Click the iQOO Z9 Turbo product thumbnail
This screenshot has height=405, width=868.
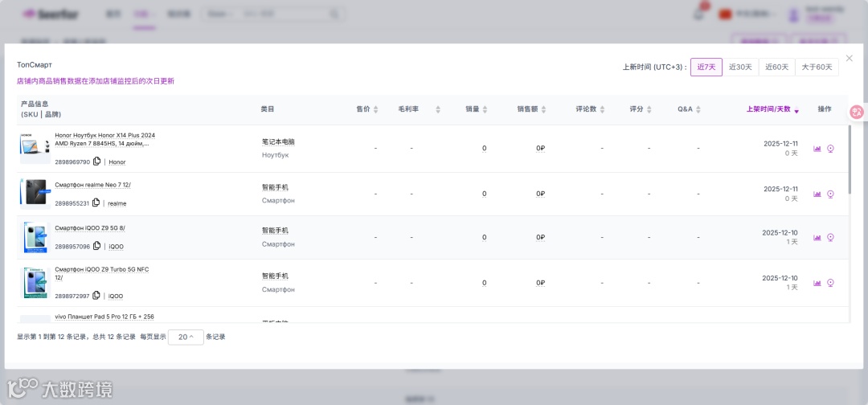[x=35, y=283]
